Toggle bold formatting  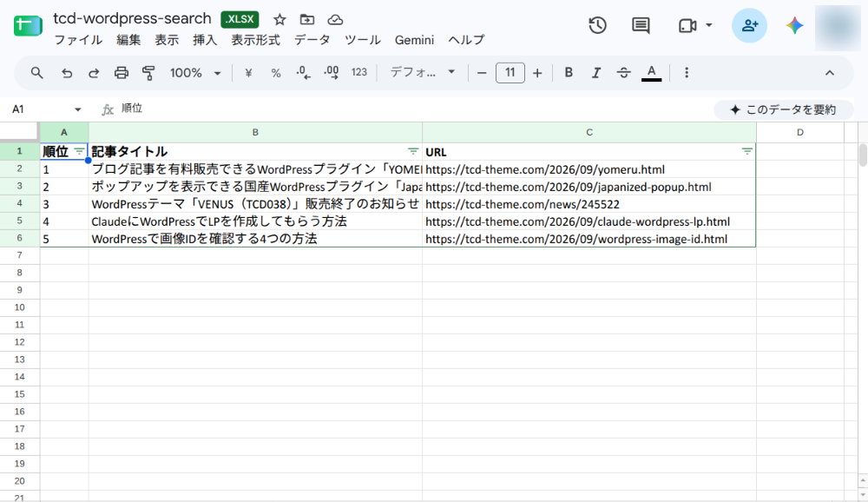(x=569, y=73)
